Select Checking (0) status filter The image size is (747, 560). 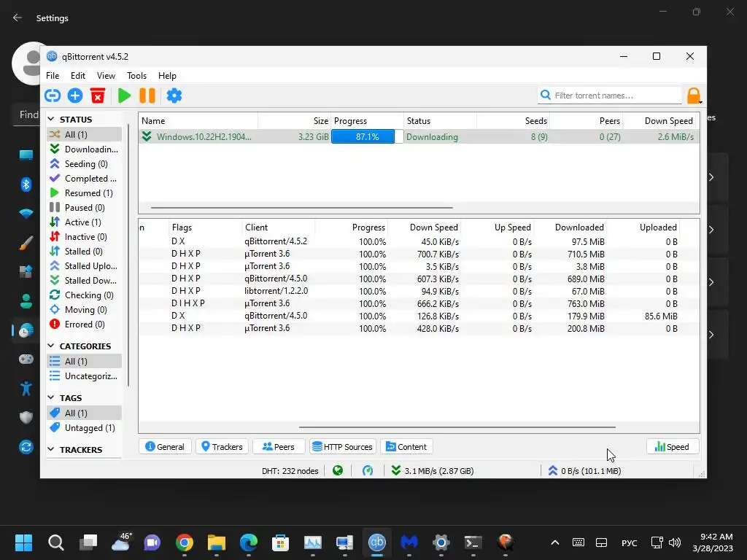[x=85, y=295]
